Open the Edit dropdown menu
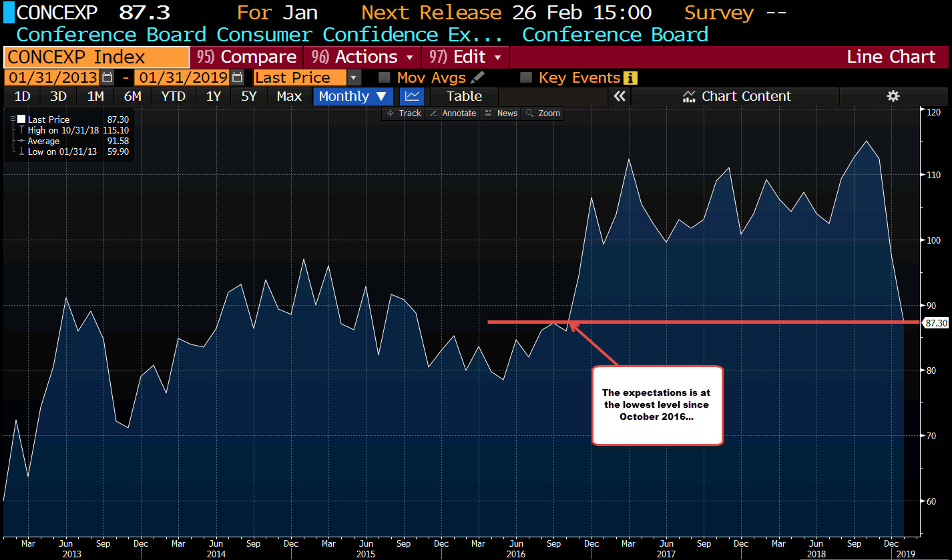This screenshot has height=560, width=952. point(465,57)
